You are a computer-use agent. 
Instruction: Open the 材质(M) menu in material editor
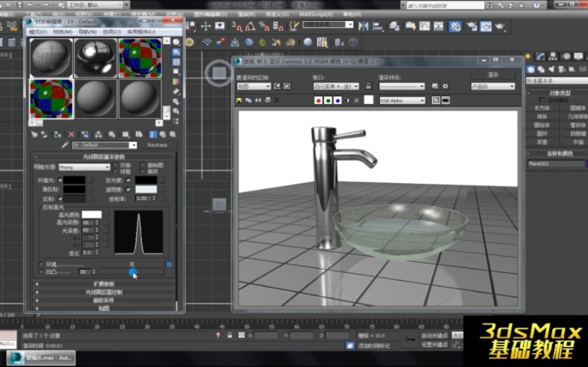point(63,31)
